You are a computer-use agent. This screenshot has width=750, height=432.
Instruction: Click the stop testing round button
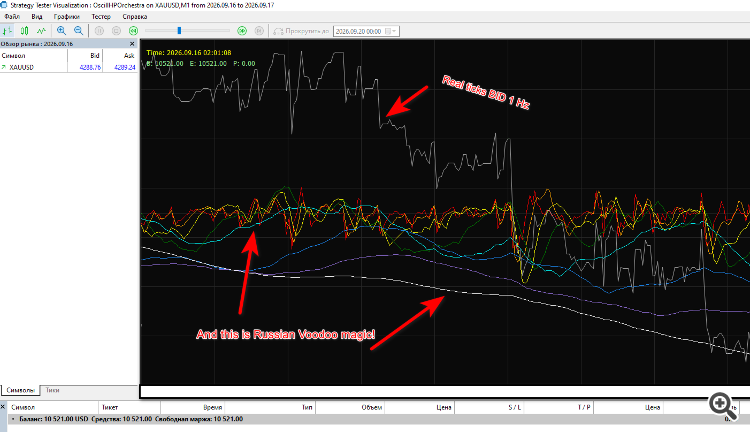click(116, 31)
